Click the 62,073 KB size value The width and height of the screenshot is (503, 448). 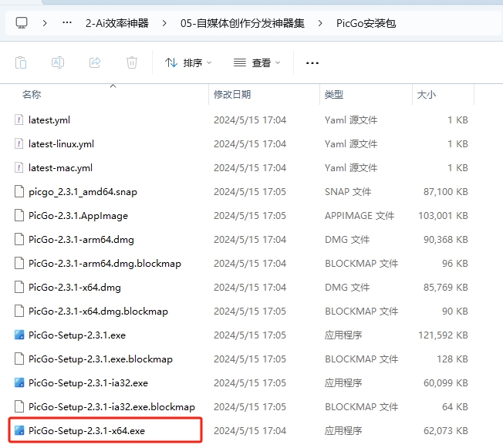[x=446, y=430]
